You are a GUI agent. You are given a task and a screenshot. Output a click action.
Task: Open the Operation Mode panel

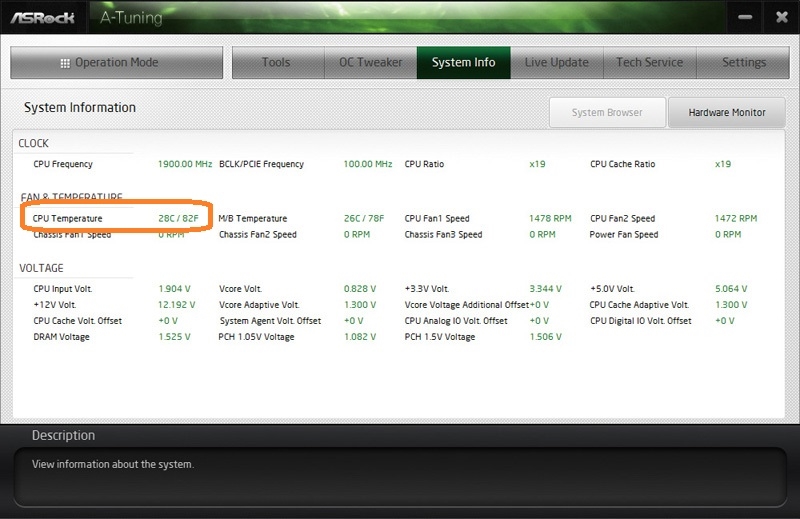[116, 62]
